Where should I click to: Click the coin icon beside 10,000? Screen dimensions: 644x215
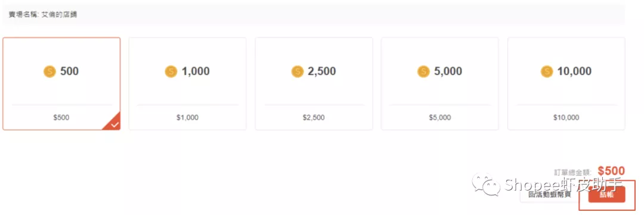click(547, 72)
